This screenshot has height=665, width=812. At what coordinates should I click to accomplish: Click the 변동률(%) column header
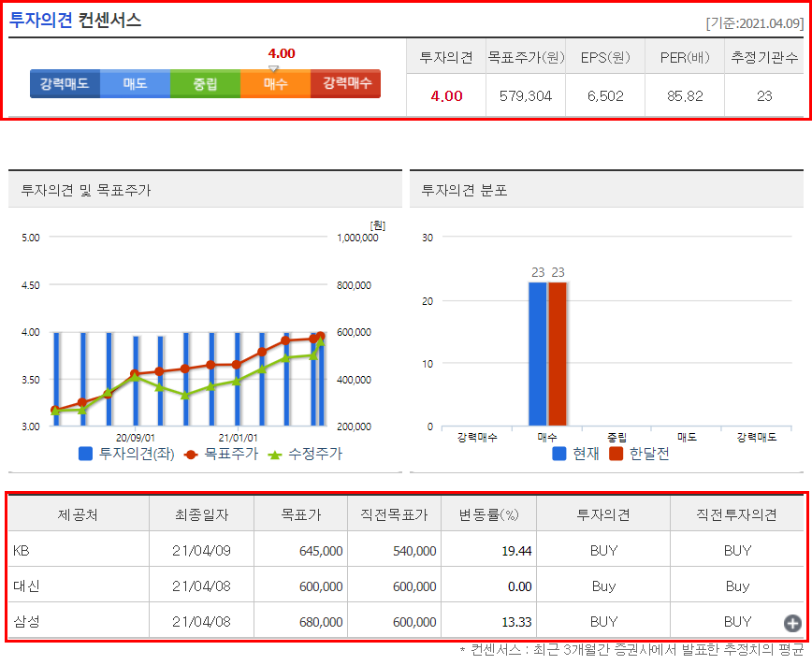point(489,514)
